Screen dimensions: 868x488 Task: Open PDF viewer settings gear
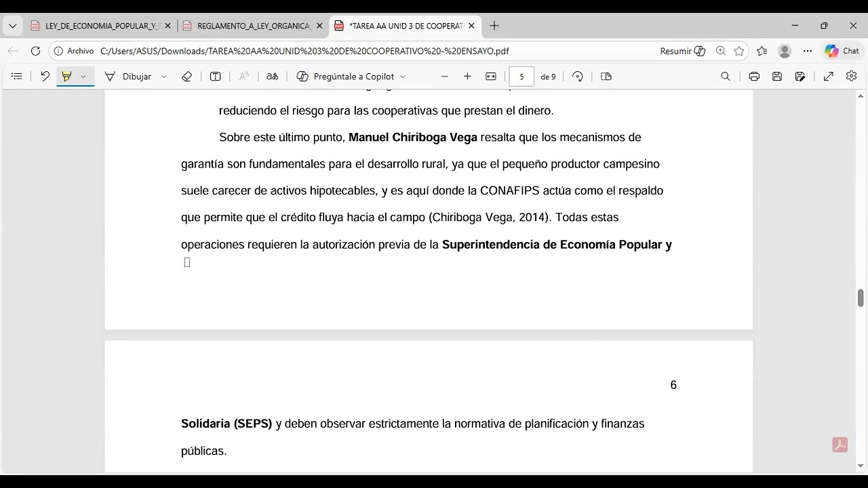point(852,77)
